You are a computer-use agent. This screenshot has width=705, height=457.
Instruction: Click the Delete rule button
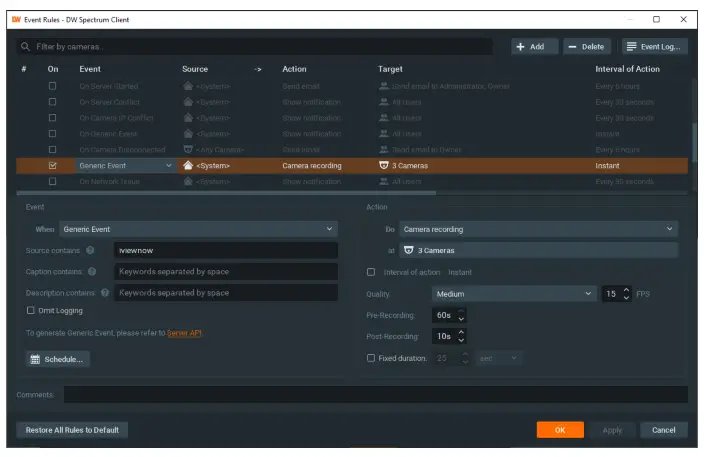click(587, 46)
